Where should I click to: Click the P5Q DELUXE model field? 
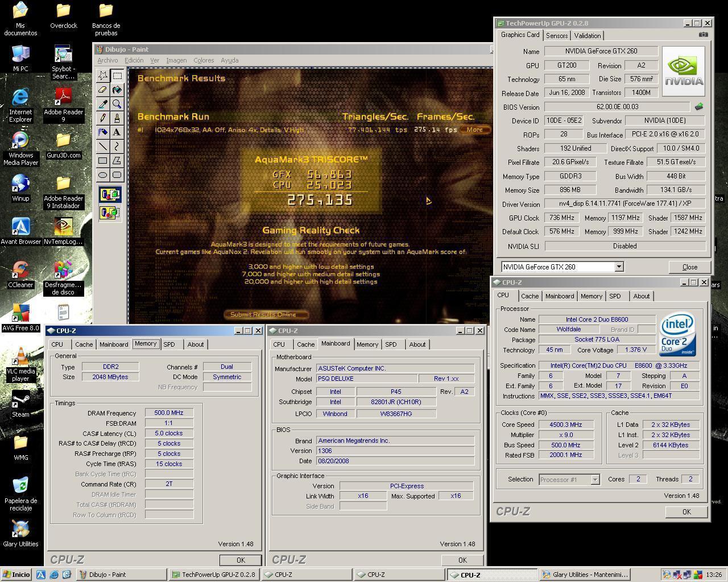[366, 379]
